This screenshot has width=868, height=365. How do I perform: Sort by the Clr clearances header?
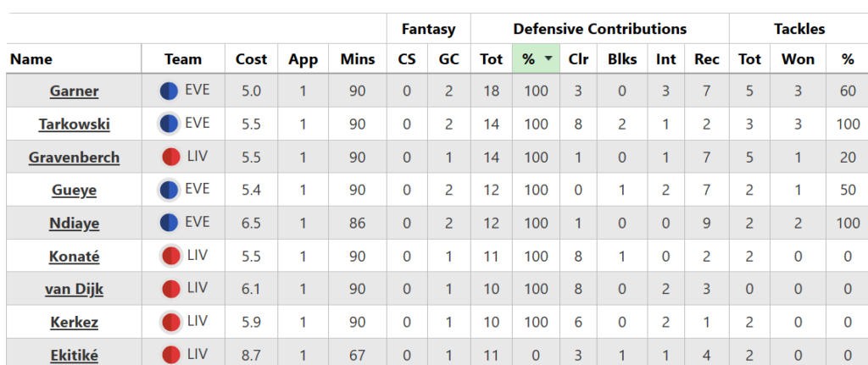point(578,59)
